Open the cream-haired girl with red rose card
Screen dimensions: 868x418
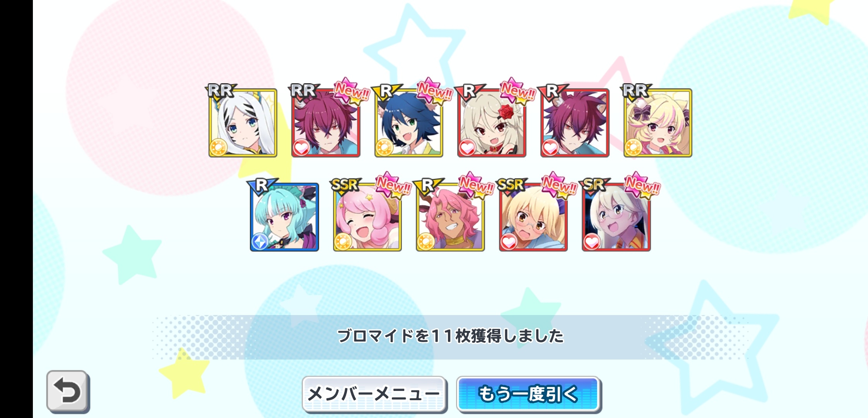pos(492,123)
